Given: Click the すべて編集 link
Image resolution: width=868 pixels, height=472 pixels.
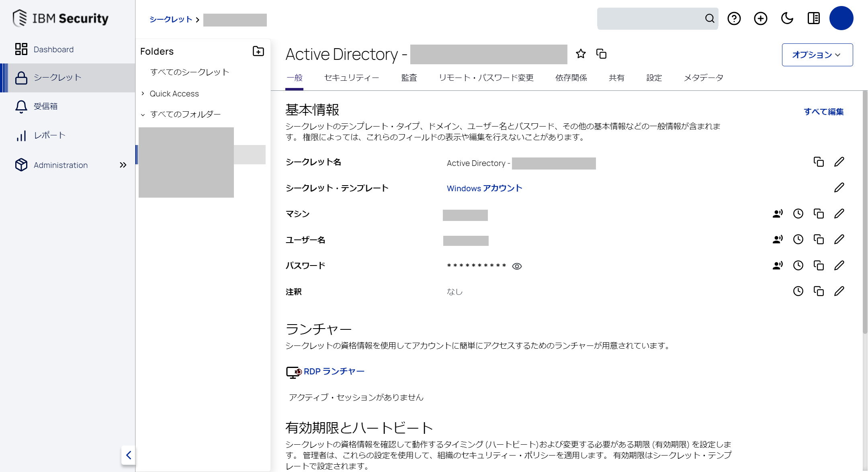Looking at the screenshot, I should (x=823, y=112).
